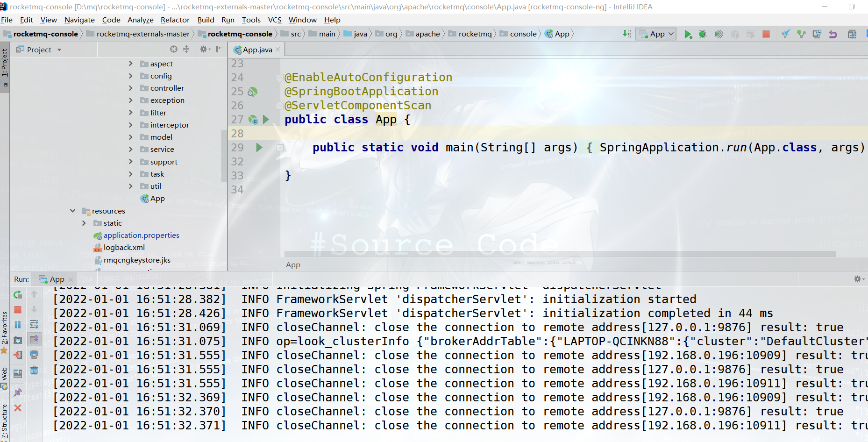The height and width of the screenshot is (442, 868).
Task: Expand the folded main method on line 29
Action: click(x=280, y=148)
